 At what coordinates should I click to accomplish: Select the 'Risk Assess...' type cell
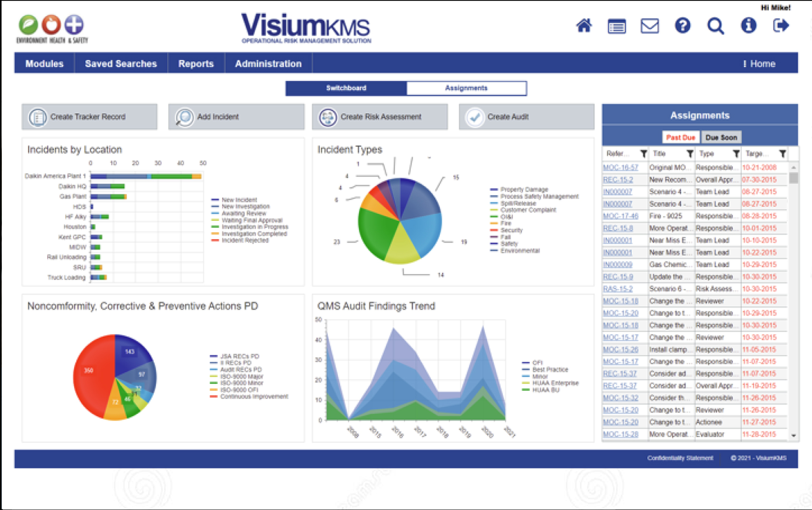coord(717,289)
